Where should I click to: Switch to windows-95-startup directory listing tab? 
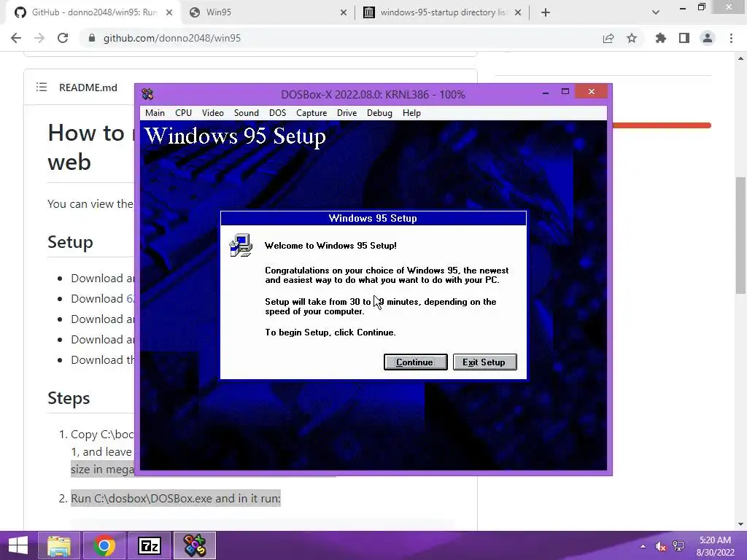(x=443, y=12)
